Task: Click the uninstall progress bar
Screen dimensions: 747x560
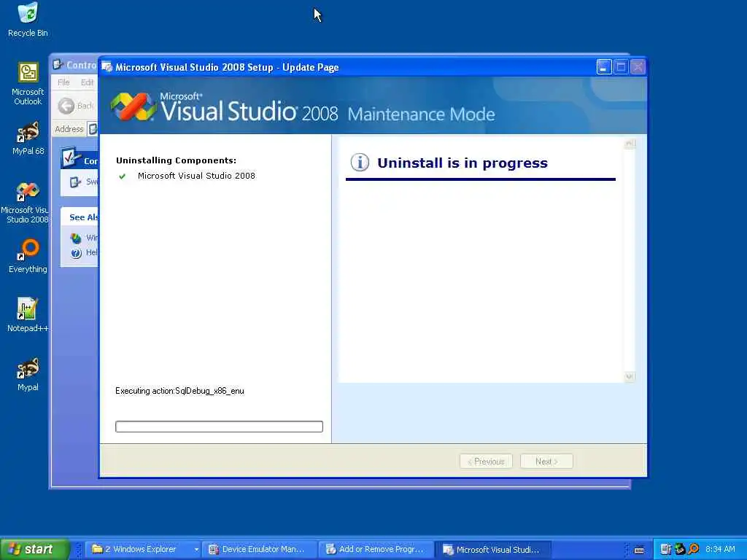Action: pos(219,426)
